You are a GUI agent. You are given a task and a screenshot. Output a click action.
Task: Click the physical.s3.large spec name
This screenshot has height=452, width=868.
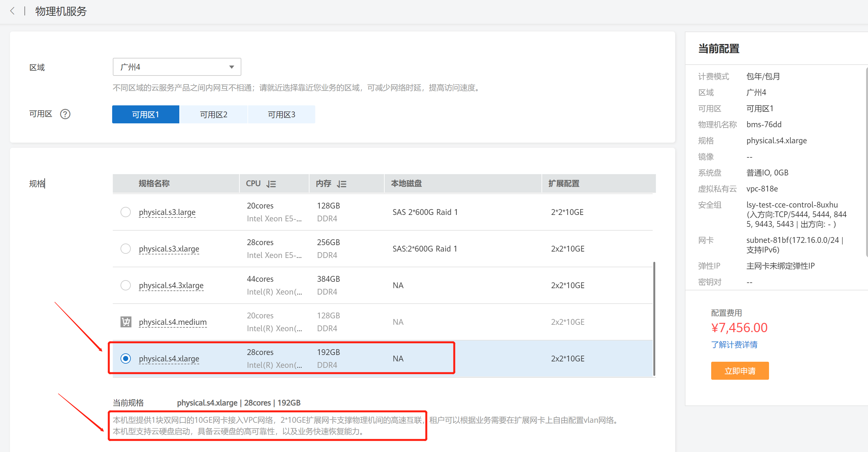click(x=167, y=212)
